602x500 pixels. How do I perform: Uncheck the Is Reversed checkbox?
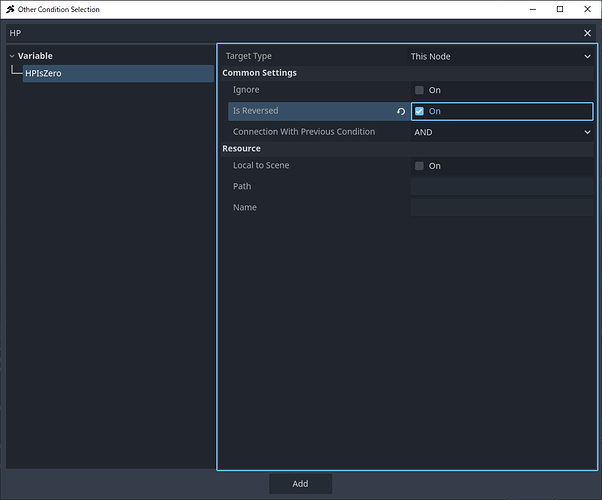pyautogui.click(x=420, y=112)
